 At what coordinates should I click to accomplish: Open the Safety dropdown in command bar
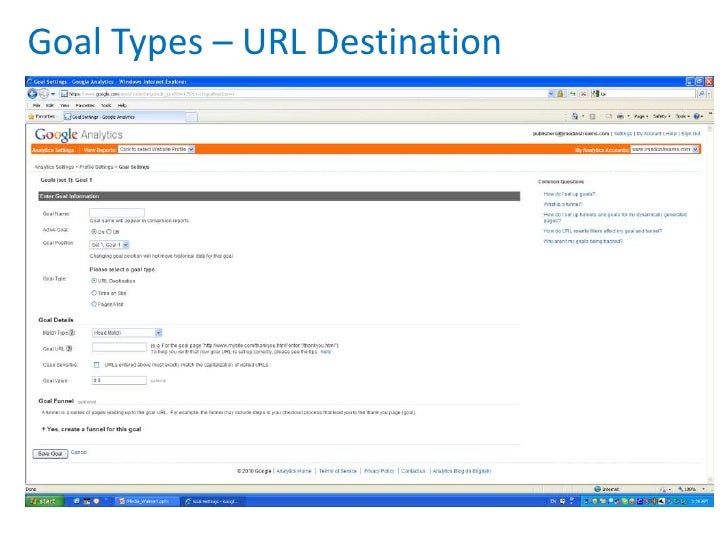tap(662, 116)
